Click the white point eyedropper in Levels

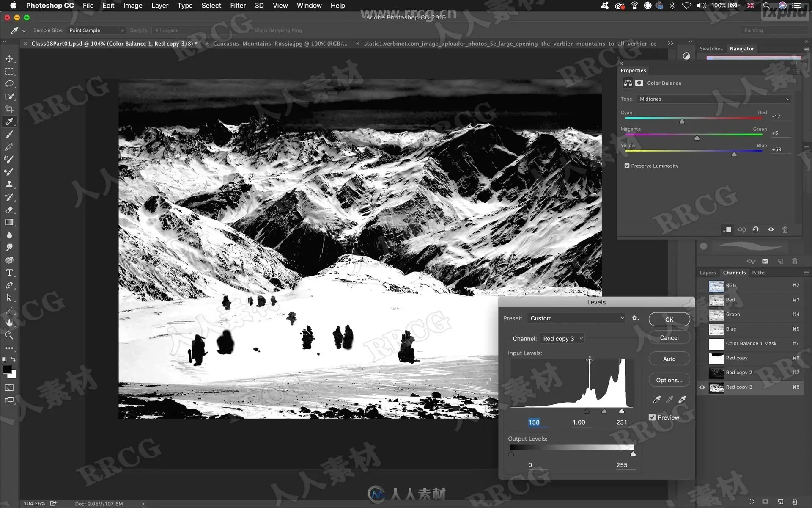(x=682, y=399)
